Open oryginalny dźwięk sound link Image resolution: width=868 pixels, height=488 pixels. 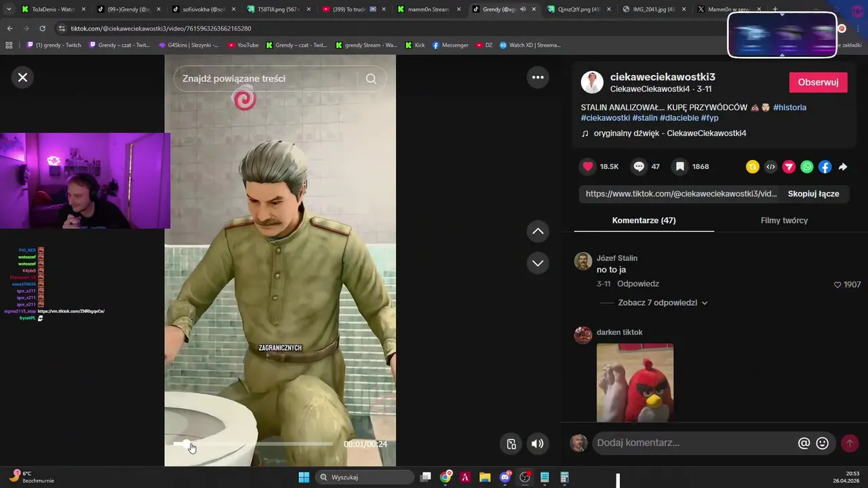coord(670,134)
